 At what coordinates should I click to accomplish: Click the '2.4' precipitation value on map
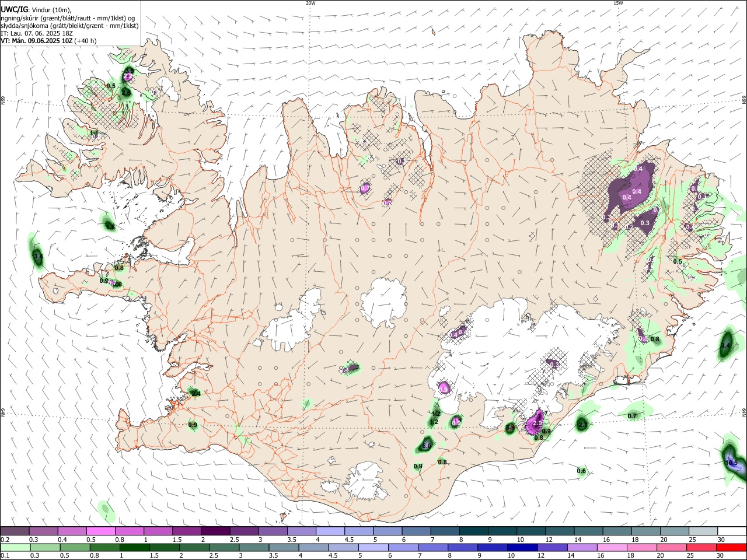[196, 394]
